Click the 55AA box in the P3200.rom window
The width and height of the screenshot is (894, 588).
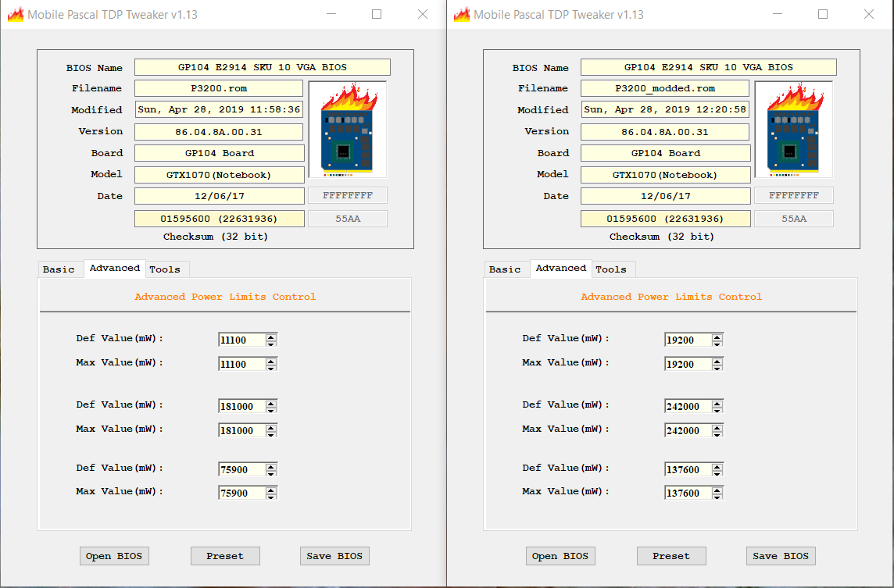(348, 219)
